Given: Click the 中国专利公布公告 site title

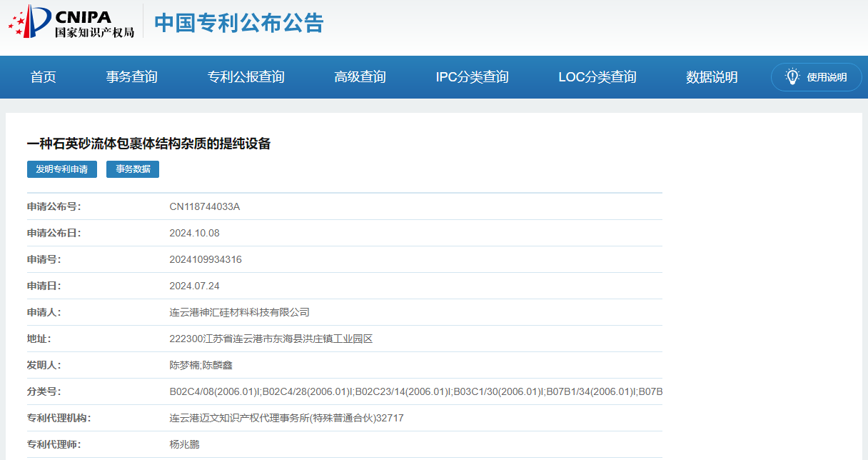Looking at the screenshot, I should click(x=239, y=23).
